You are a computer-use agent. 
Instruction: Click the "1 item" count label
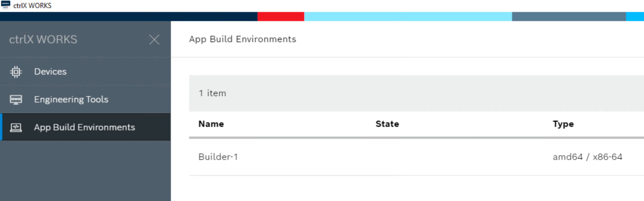pos(212,93)
